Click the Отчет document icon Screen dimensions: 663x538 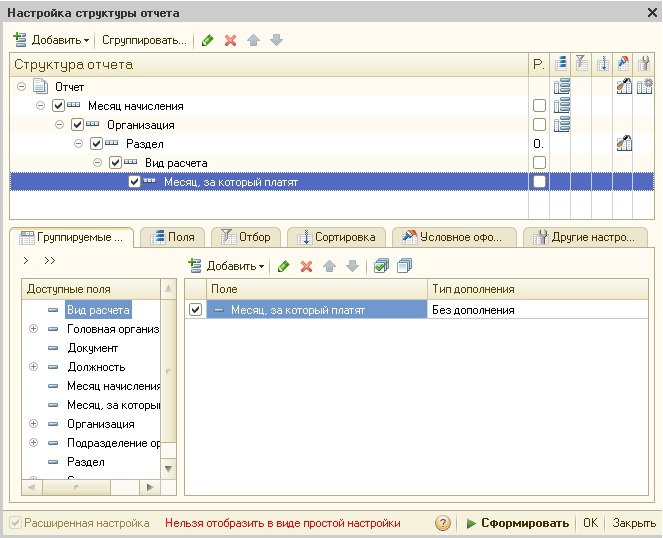pos(41,86)
